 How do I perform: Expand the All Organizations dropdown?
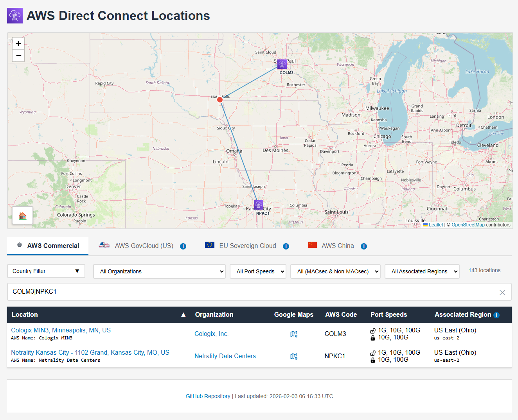[159, 271]
